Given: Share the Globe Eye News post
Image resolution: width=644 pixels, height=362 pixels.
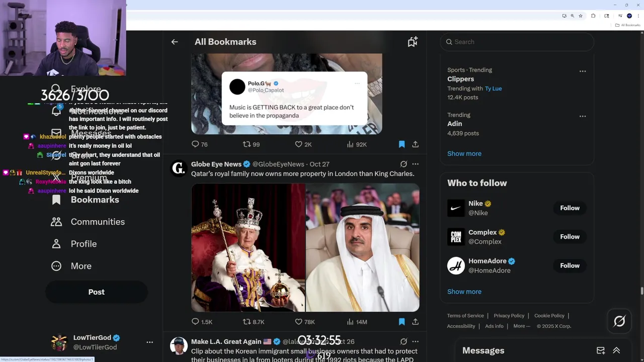Looking at the screenshot, I should point(416,322).
